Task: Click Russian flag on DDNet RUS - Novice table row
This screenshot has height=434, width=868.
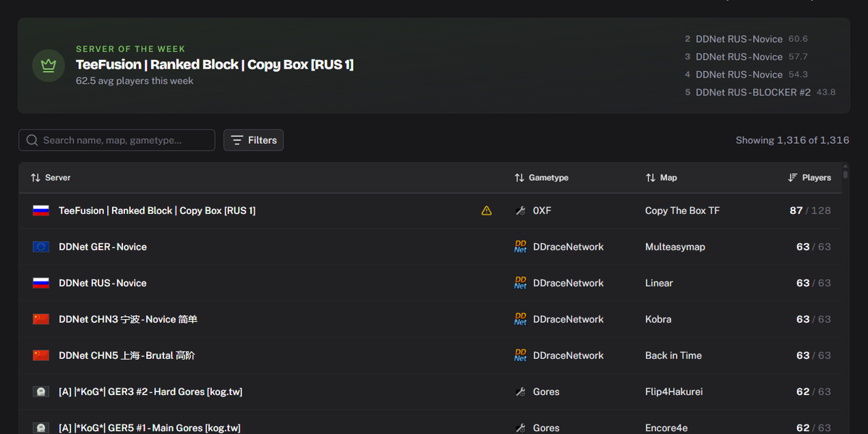Action: point(41,283)
